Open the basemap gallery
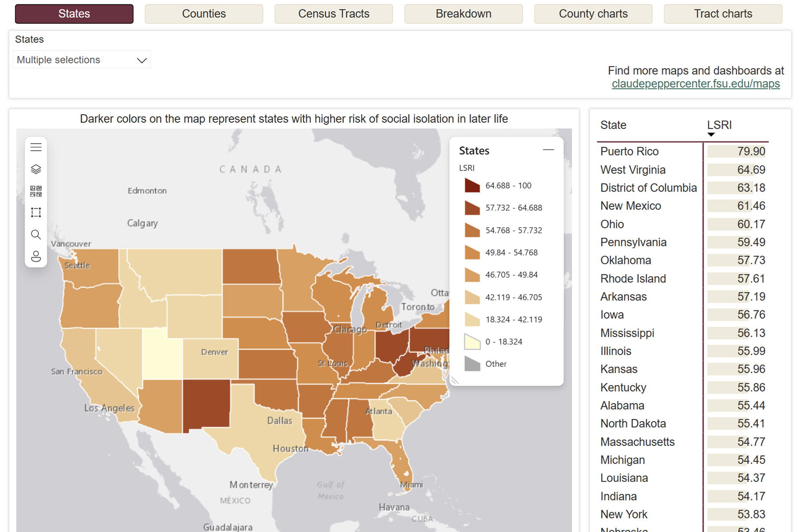 pyautogui.click(x=36, y=191)
